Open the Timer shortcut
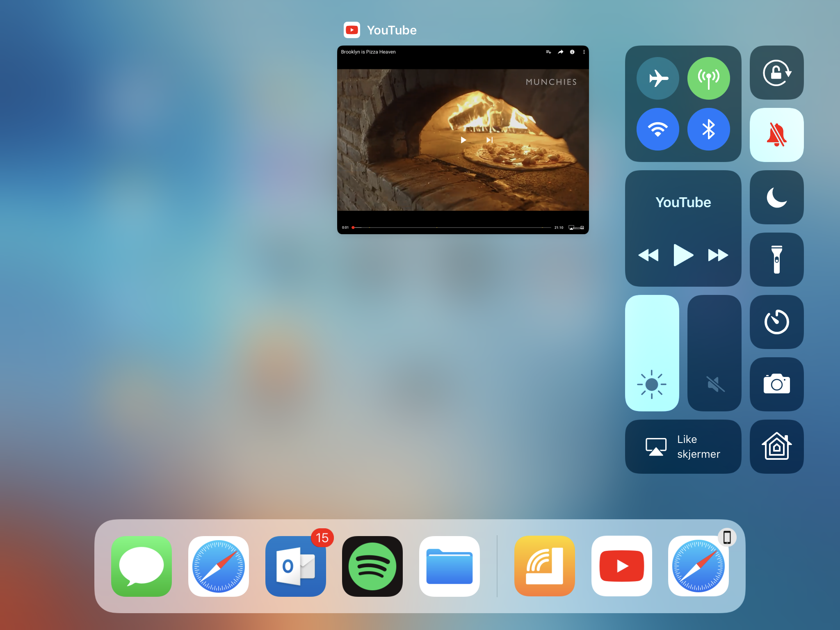The height and width of the screenshot is (630, 840). point(776,322)
